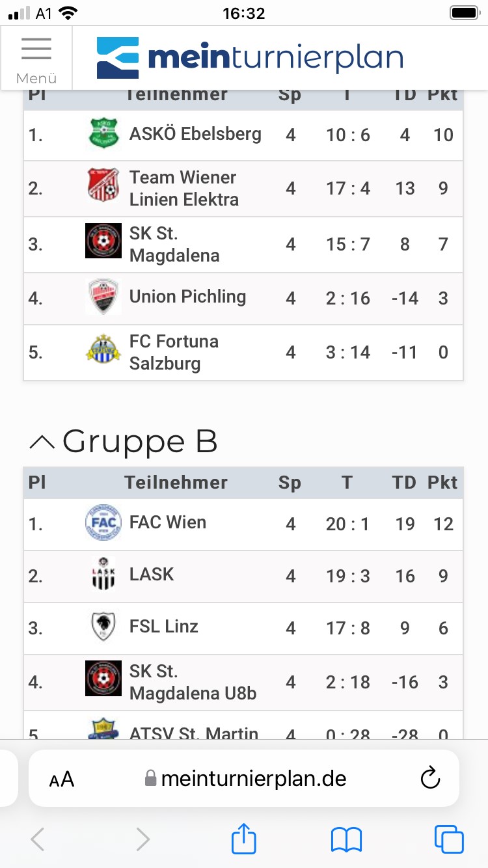Tap the FAC Wien club logo
This screenshot has width=488, height=868.
103,522
